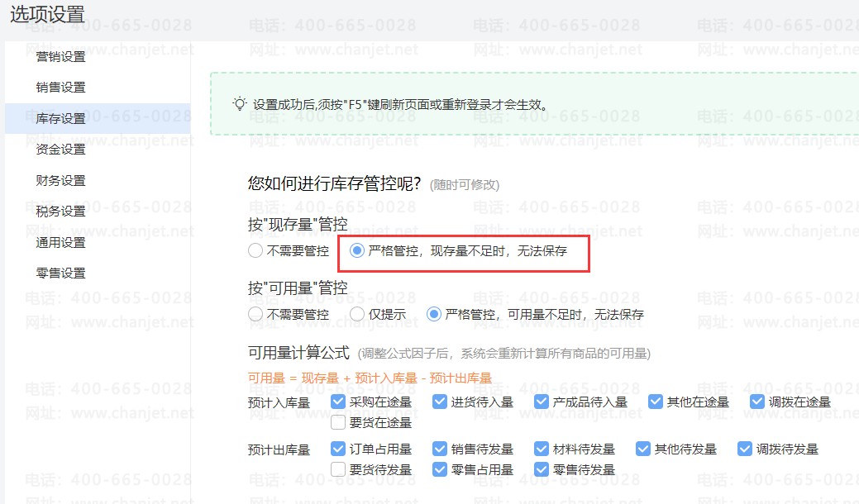Uncheck the 零售占用量 checkbox
Viewport: 859px width, 504px height.
click(x=439, y=469)
